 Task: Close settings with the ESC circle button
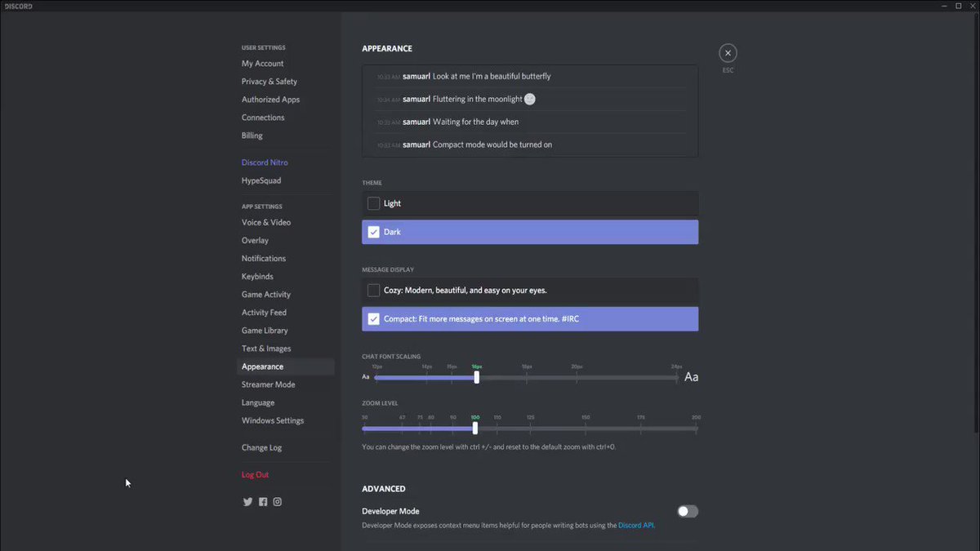click(728, 53)
